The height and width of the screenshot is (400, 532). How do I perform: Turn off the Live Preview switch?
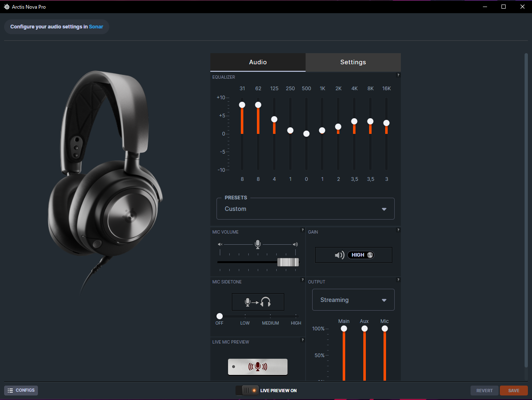coord(247,390)
